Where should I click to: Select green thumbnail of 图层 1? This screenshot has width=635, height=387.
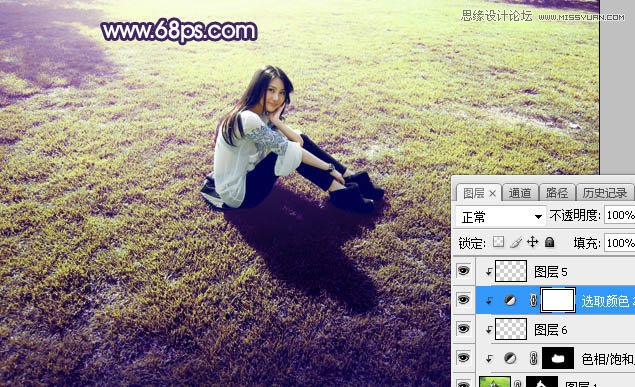(495, 382)
